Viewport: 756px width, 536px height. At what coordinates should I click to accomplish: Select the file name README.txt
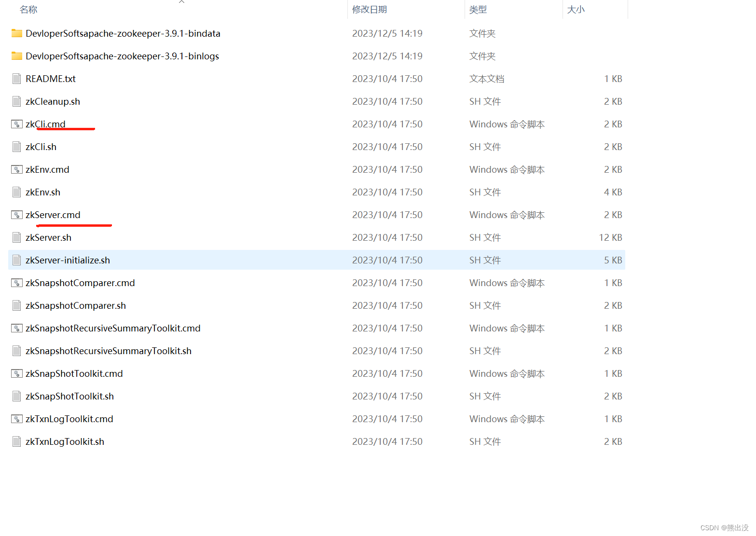point(51,79)
